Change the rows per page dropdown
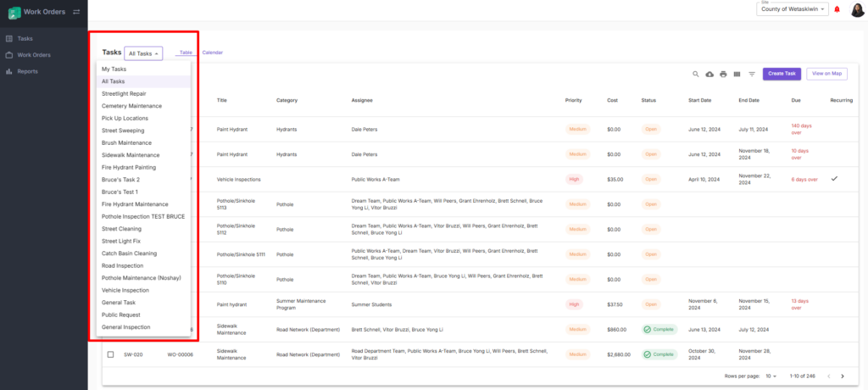This screenshot has width=868, height=390. [x=771, y=376]
